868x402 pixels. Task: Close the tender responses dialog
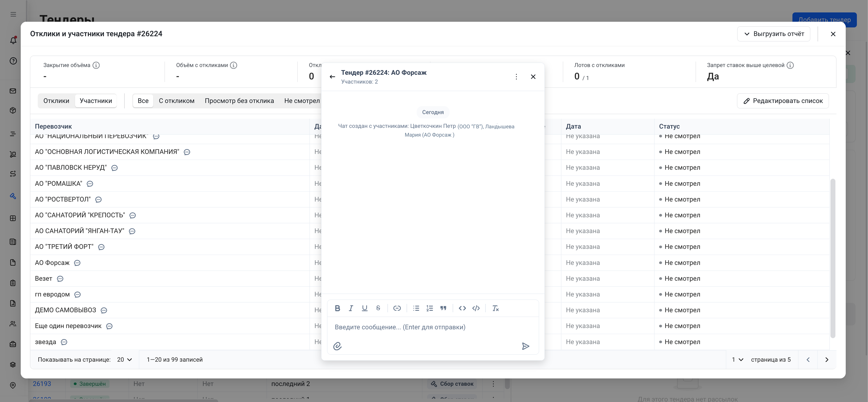pyautogui.click(x=833, y=34)
